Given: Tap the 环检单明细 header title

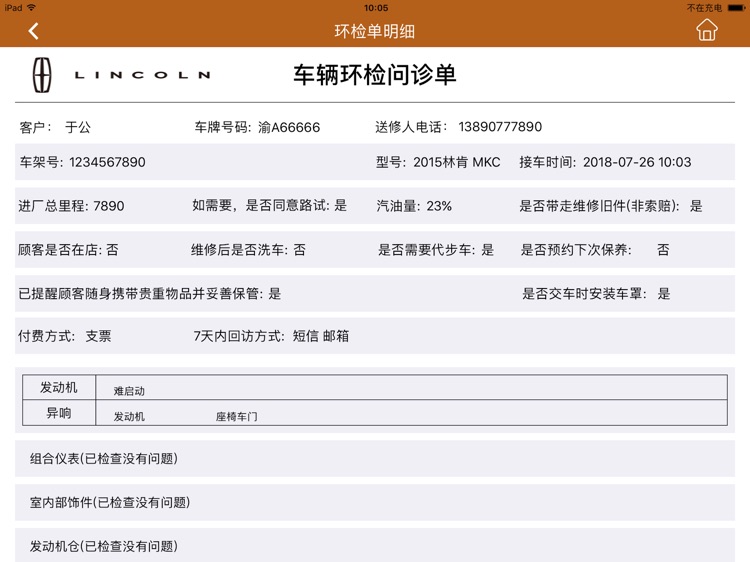Looking at the screenshot, I should (375, 32).
